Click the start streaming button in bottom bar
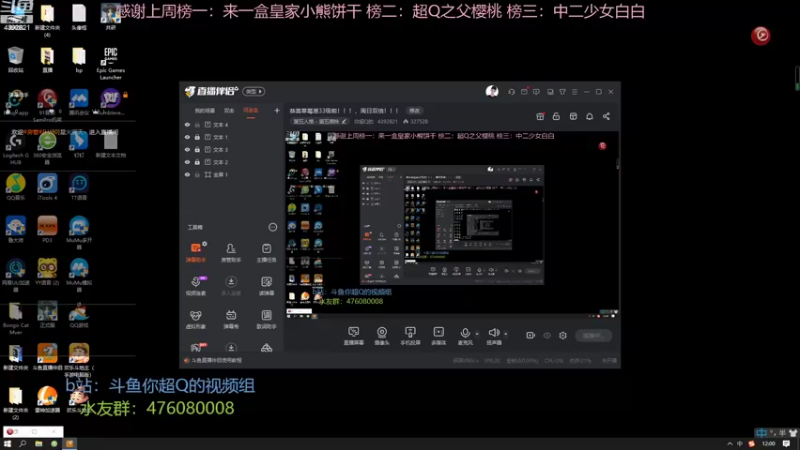Viewport: 800px width, 450px height. point(593,335)
